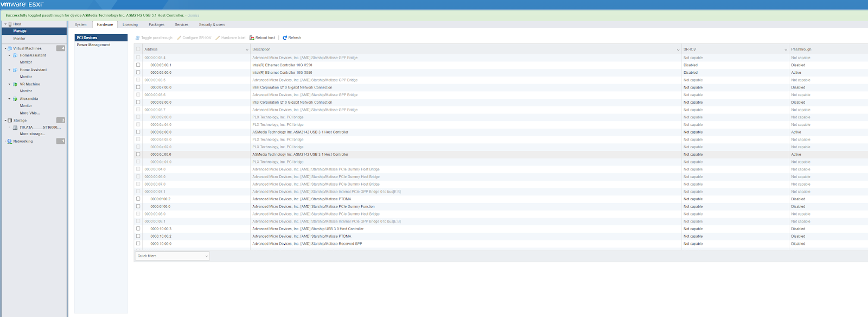Image resolution: width=868 pixels, height=317 pixels.
Task: Dismiss the passthrough success notification
Action: 193,15
